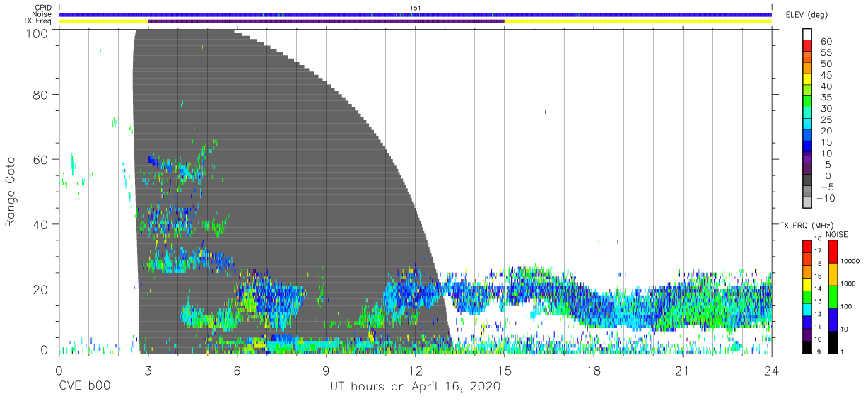Click the black segment of the TX FRQ bar
The height and width of the screenshot is (401, 868).
pyautogui.click(x=807, y=347)
